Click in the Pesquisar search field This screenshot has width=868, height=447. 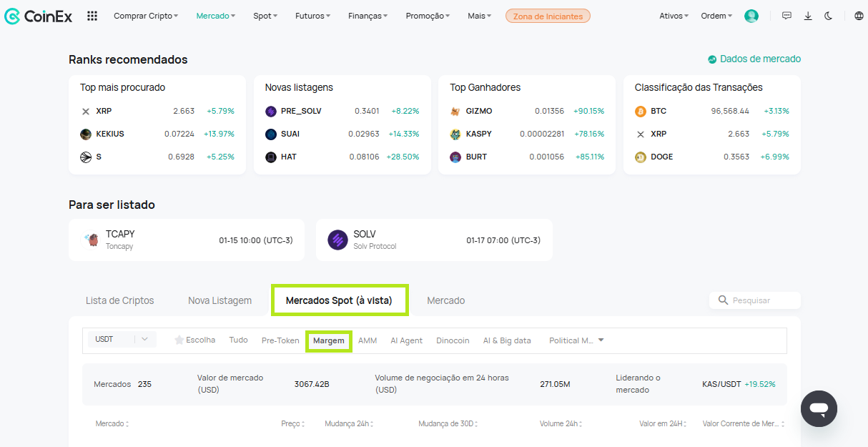(x=755, y=300)
